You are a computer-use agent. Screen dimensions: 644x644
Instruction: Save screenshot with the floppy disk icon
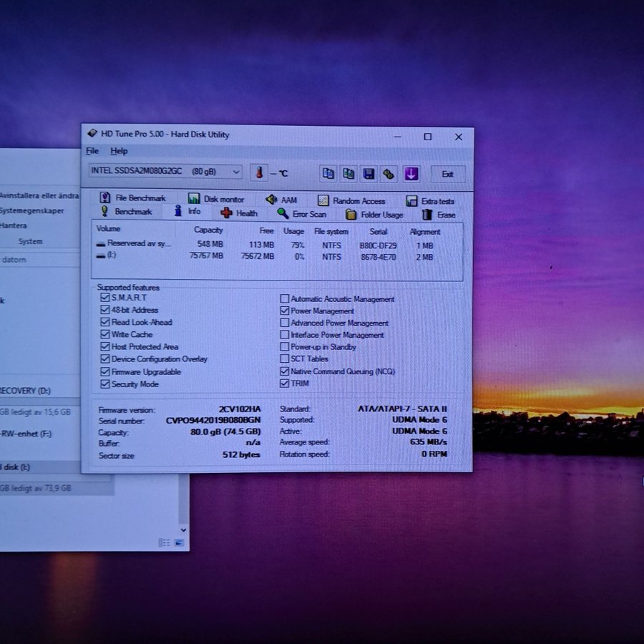click(x=369, y=174)
